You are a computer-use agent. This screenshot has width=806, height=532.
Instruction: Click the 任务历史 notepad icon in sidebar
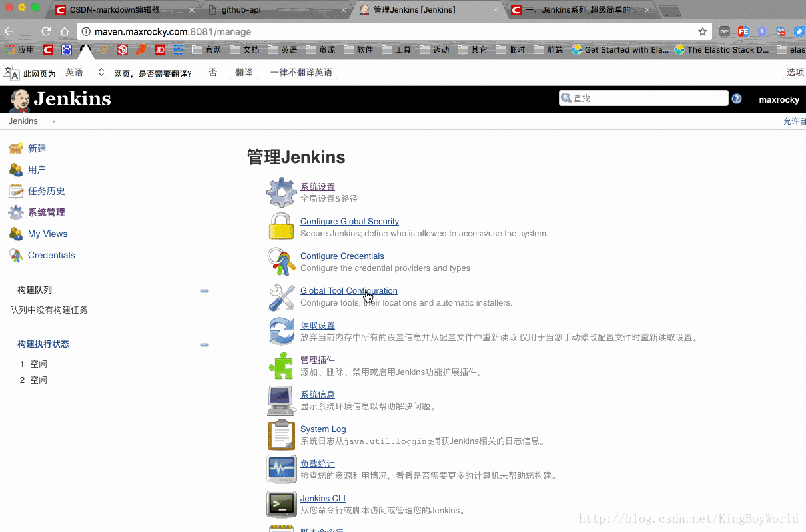click(16, 191)
